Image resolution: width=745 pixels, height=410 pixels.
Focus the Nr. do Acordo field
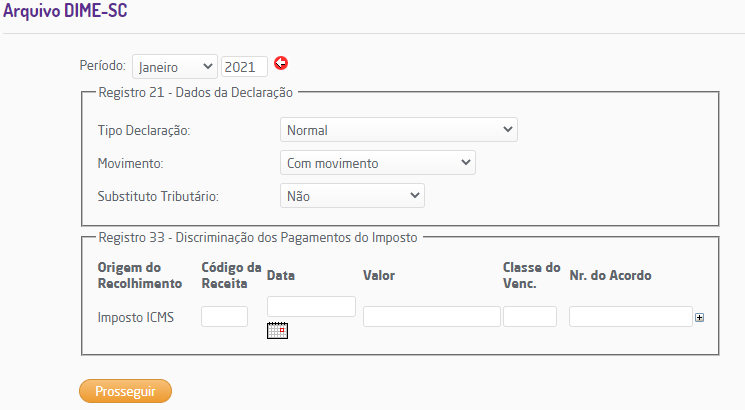(630, 317)
